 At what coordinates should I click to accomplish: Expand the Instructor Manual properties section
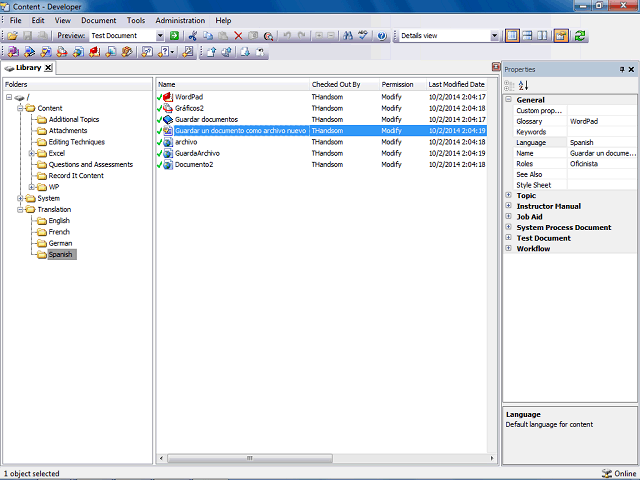tap(509, 206)
